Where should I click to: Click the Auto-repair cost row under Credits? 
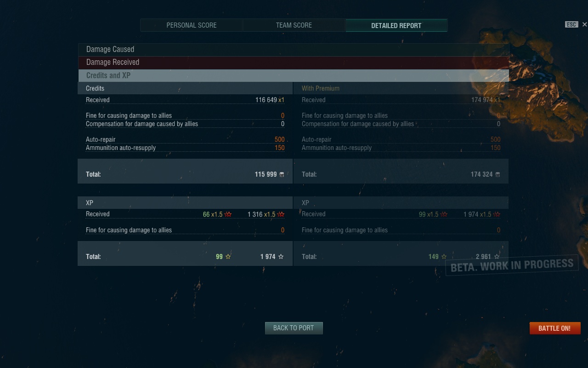pyautogui.click(x=185, y=139)
